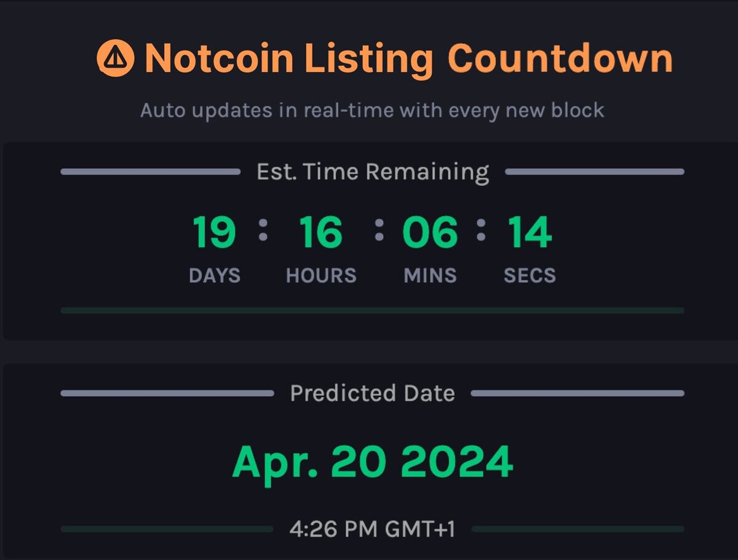Click the 19 days counter number
This screenshot has width=738, height=560.
[x=214, y=233]
